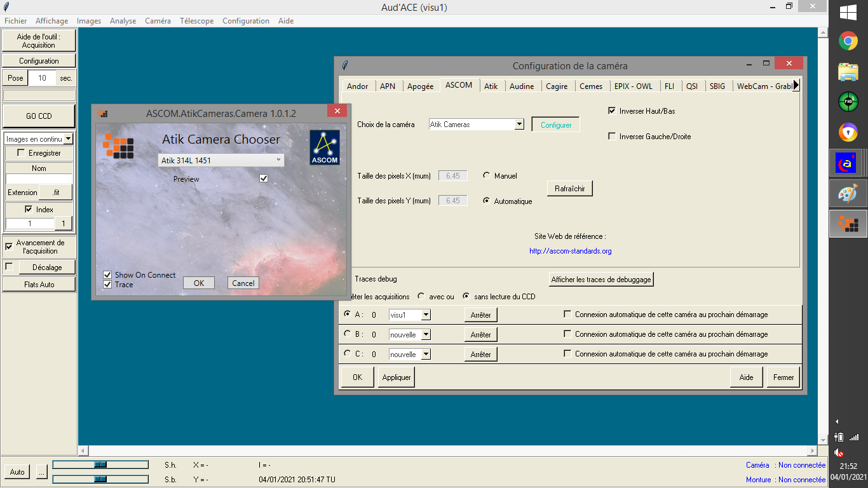Image resolution: width=868 pixels, height=488 pixels.
Task: Disable Inverser Haut/Bas option
Action: [613, 111]
